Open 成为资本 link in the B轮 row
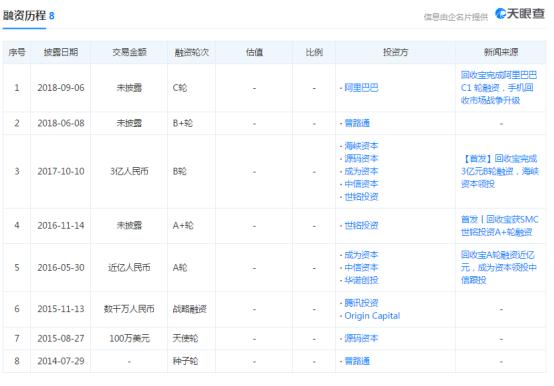This screenshot has width=554, height=386. (x=361, y=171)
